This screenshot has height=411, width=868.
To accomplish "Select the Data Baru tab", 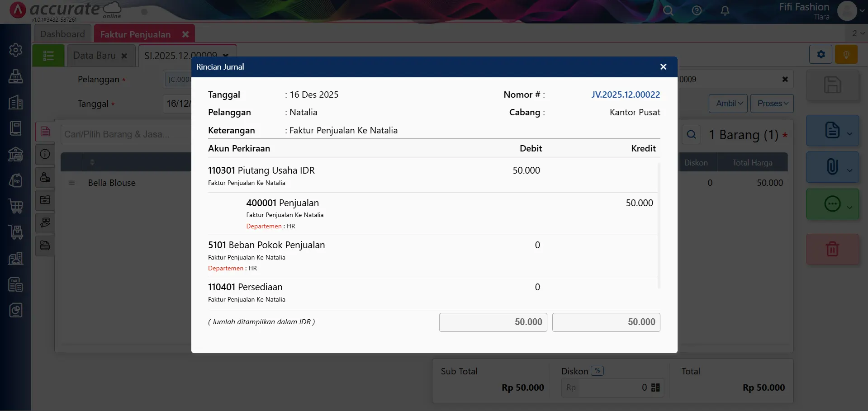I will [95, 56].
